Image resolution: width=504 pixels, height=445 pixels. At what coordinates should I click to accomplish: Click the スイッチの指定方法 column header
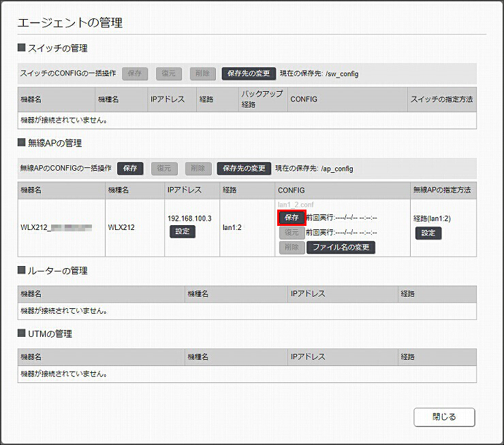click(x=441, y=99)
